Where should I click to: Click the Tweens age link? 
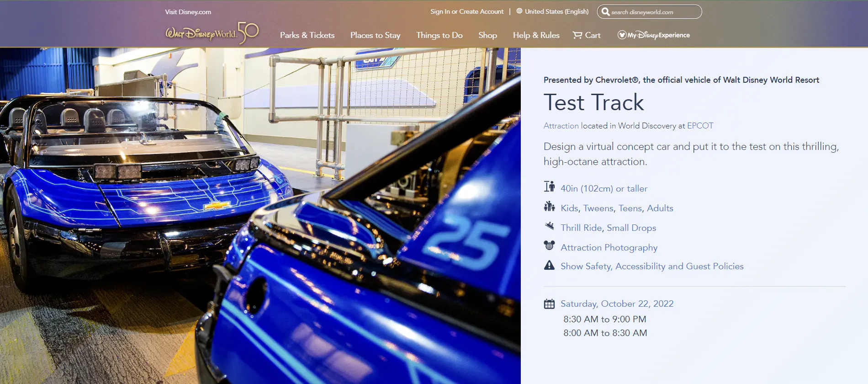(x=598, y=208)
